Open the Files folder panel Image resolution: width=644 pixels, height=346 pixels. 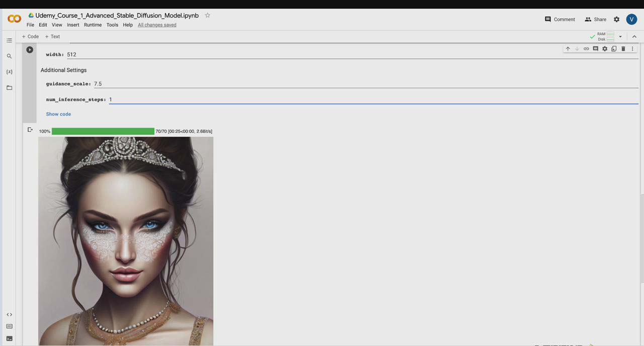(x=9, y=88)
